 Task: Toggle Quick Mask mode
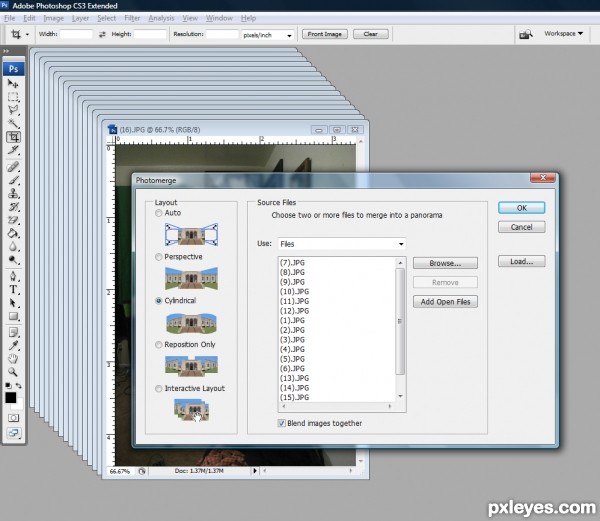[x=13, y=418]
